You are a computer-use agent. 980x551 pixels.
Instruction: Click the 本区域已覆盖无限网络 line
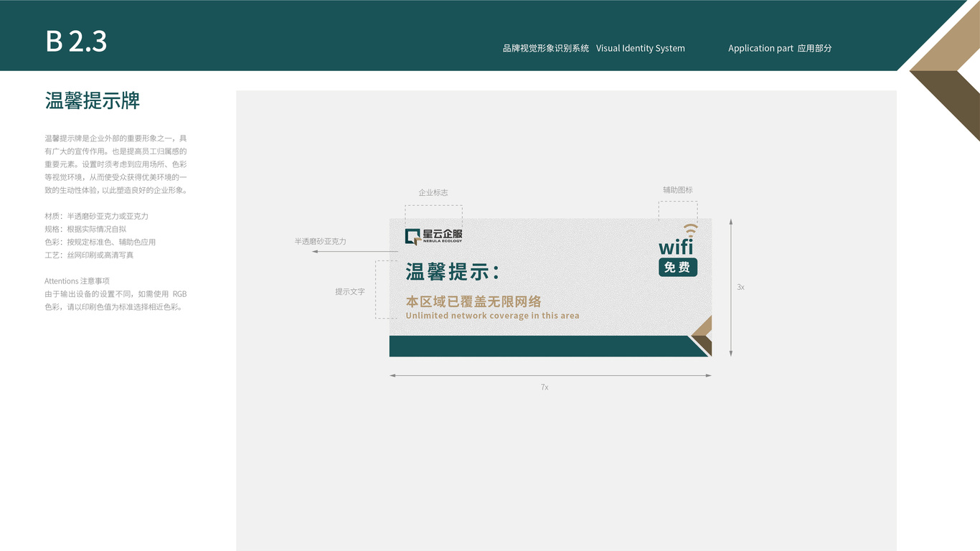pos(473,301)
